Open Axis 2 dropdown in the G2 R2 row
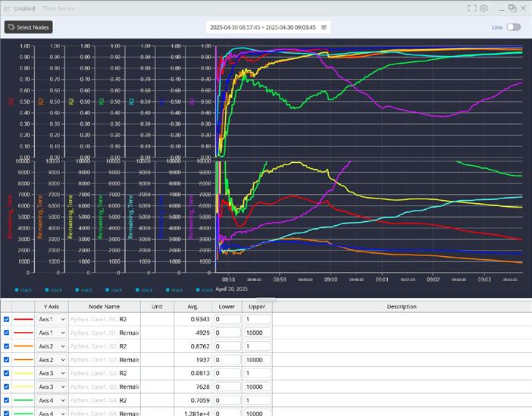This screenshot has height=416, width=532. click(52, 346)
